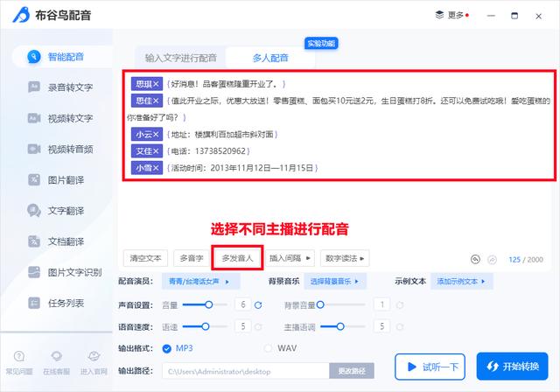Maximize the 布谷鸟配音 window
This screenshot has height=392, width=560.
pos(514,16)
